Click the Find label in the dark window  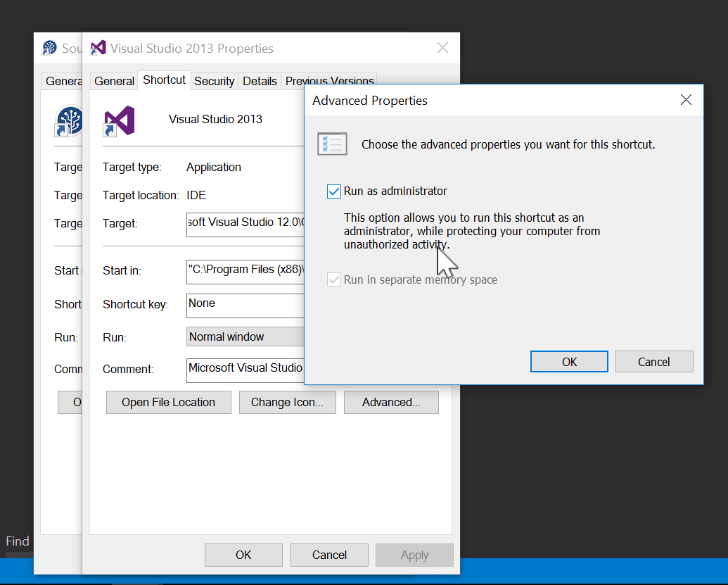point(17,541)
